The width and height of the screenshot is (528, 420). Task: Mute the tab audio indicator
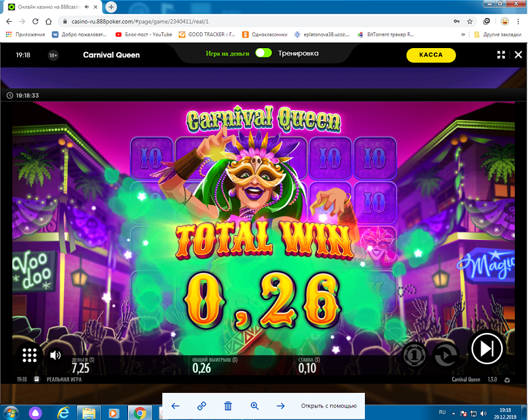(87, 7)
